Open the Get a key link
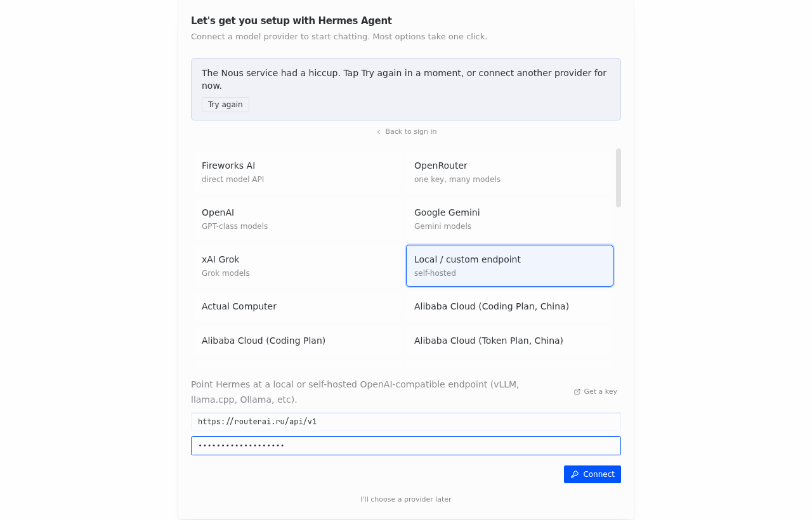This screenshot has height=520, width=812. [x=596, y=392]
